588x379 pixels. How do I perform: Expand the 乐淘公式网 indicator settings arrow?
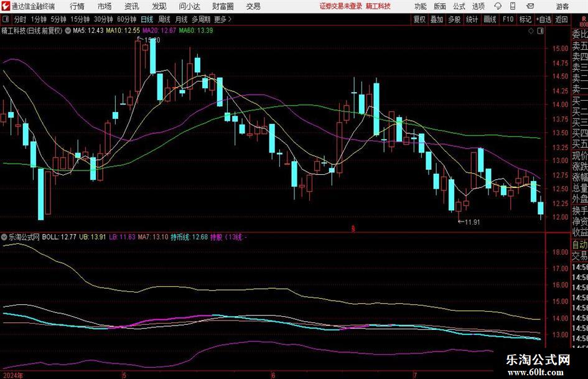click(x=4, y=237)
